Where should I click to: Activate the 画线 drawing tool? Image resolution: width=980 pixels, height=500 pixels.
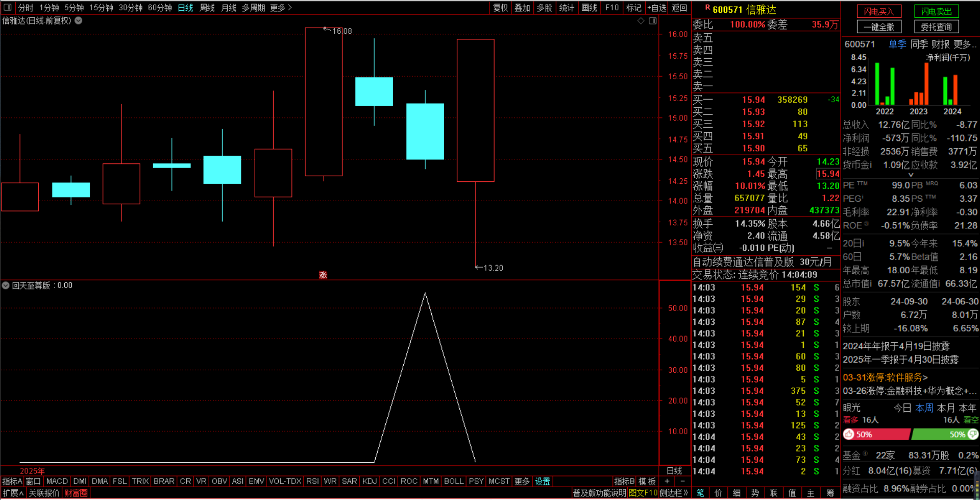tap(589, 8)
